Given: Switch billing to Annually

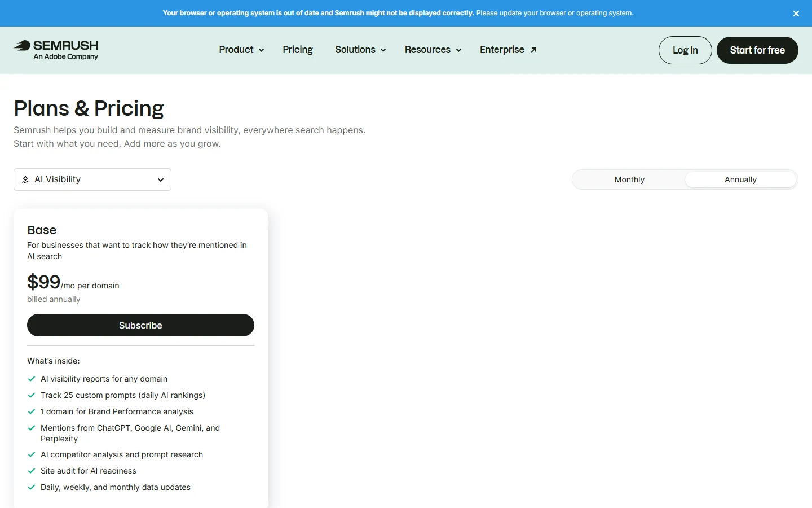Looking at the screenshot, I should (740, 179).
